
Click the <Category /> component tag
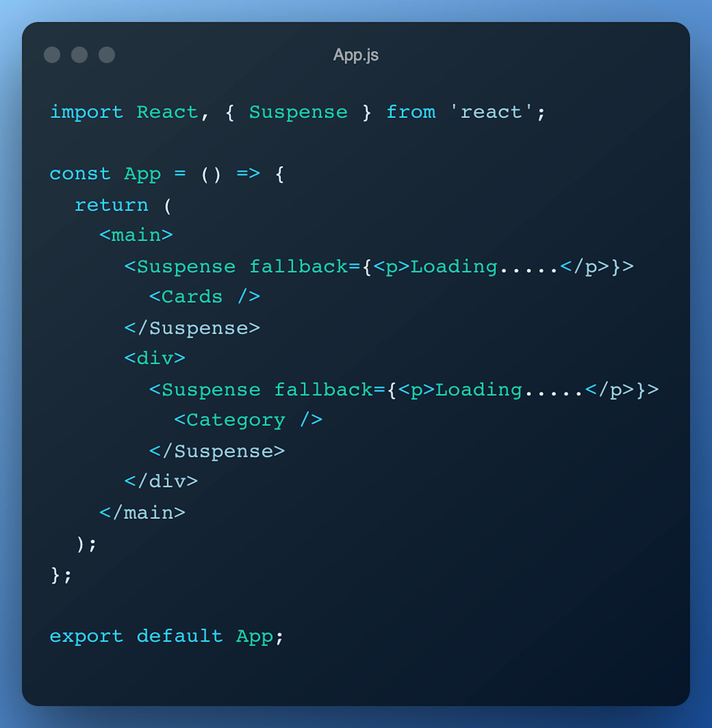[x=248, y=420]
